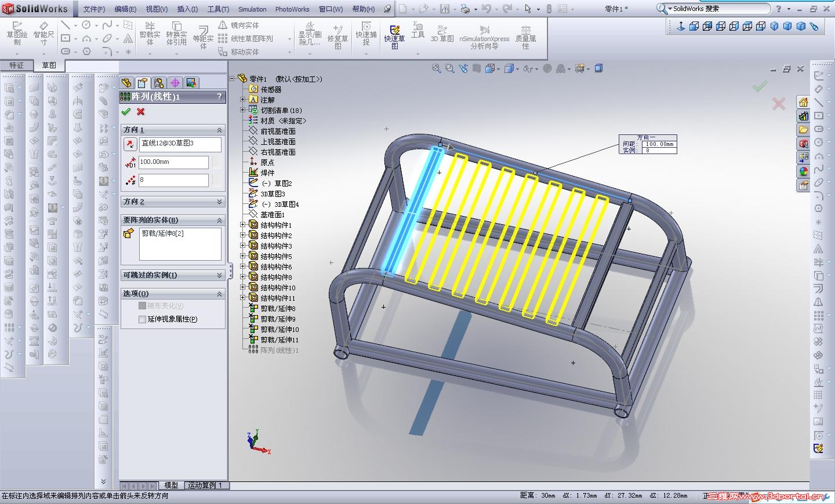The image size is (835, 504).
Task: Expand the 注解 node in the feature tree
Action: pyautogui.click(x=243, y=100)
